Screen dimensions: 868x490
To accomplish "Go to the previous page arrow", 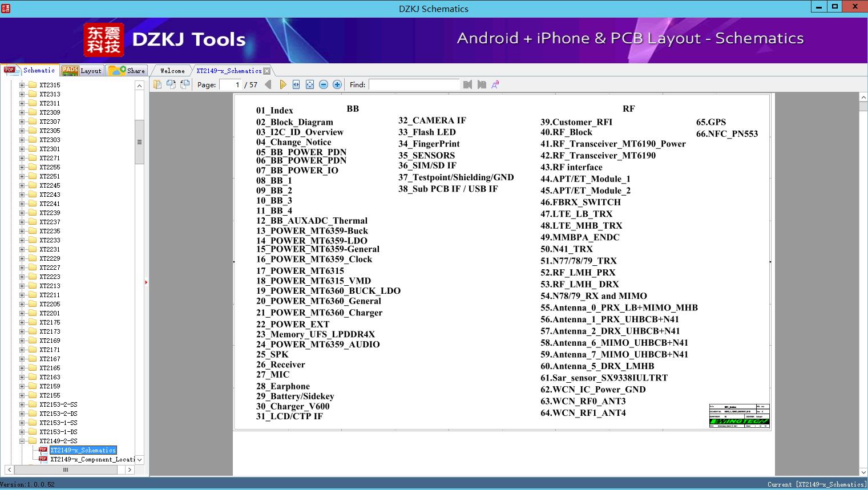I will coord(268,84).
